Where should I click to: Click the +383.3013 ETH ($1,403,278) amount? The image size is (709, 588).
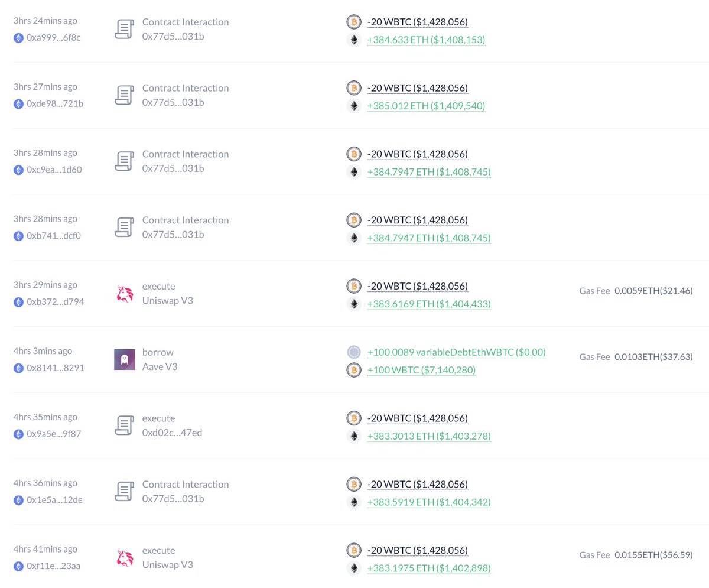point(428,436)
